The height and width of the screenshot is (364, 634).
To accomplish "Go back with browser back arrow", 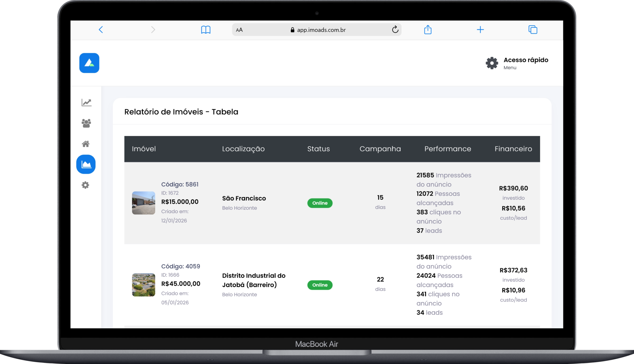I will pyautogui.click(x=101, y=30).
